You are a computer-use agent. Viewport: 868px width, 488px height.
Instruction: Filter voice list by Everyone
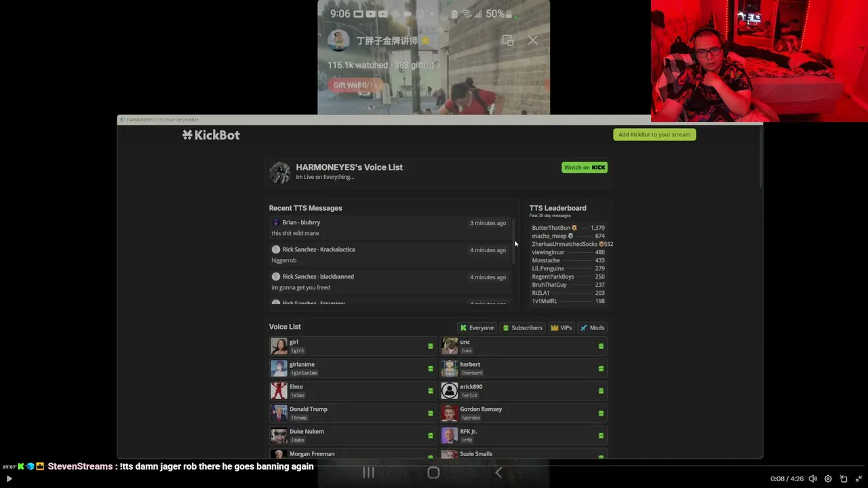pos(477,328)
